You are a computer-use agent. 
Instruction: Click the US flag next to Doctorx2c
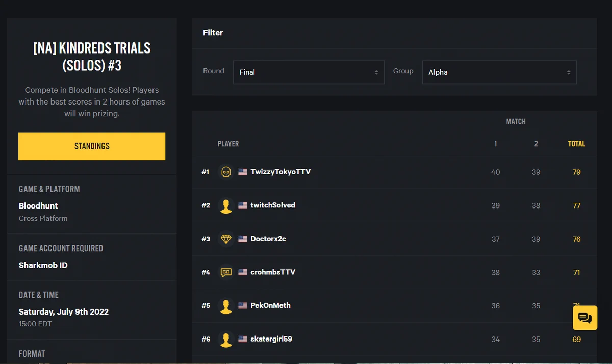[243, 239]
